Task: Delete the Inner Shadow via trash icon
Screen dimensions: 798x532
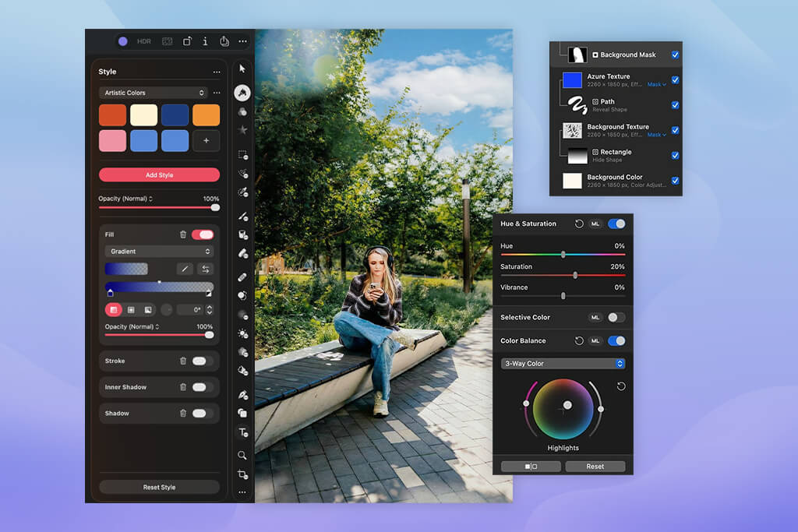Action: (183, 387)
